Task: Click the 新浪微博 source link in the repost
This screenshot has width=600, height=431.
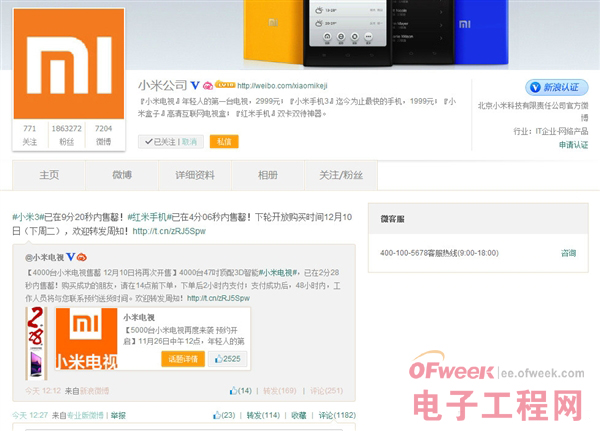Action: 95,391
